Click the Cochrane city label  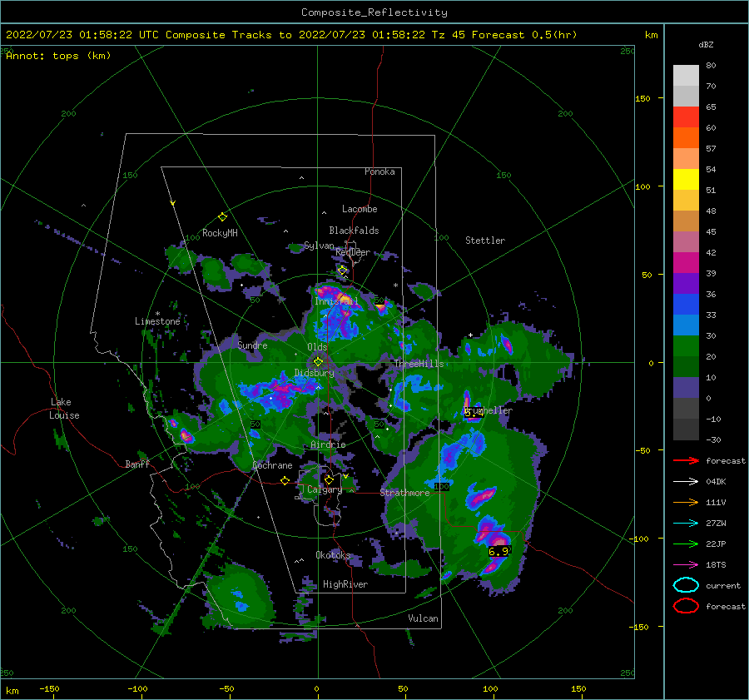(x=272, y=465)
